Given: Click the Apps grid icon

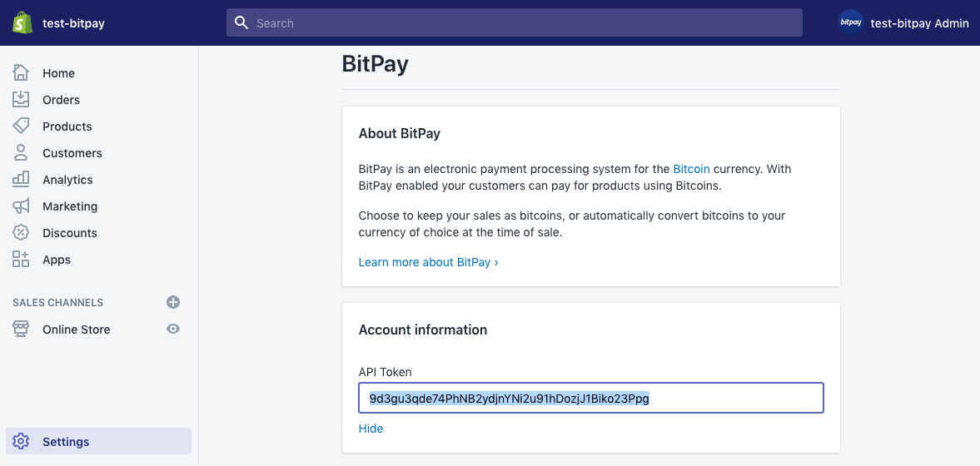Looking at the screenshot, I should coord(21,260).
